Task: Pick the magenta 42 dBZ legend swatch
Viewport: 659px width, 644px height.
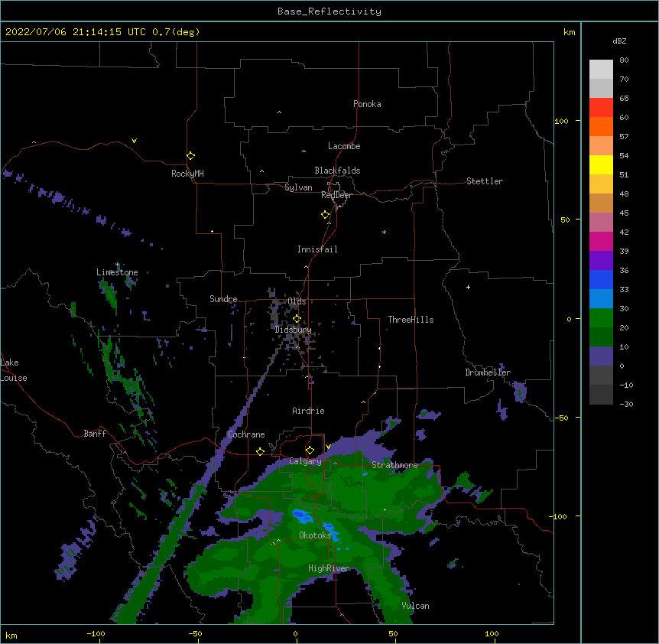Action: pos(601,241)
